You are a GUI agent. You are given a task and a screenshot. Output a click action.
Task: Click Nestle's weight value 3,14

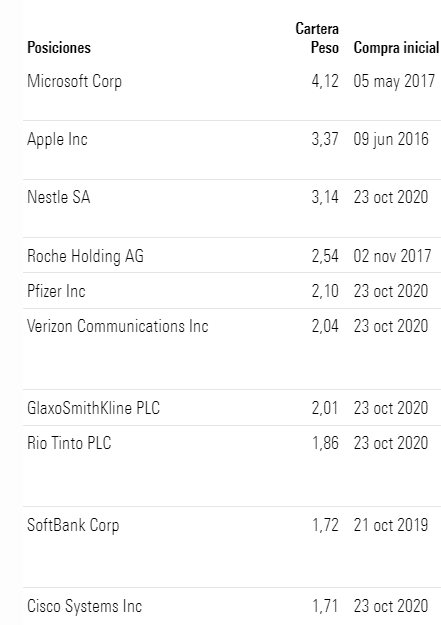(325, 197)
